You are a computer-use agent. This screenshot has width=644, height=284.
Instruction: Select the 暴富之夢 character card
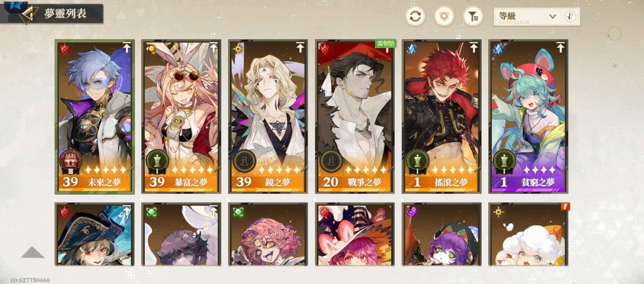pos(181,117)
